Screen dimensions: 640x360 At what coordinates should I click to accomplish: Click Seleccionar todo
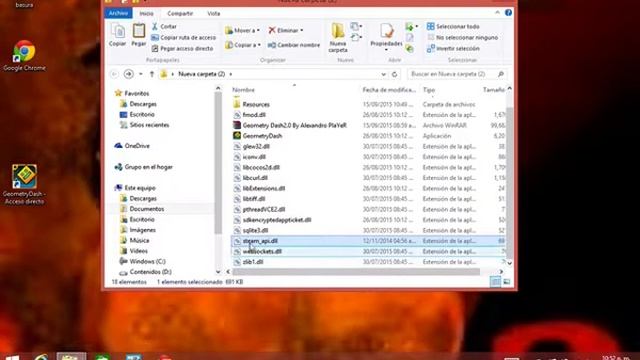(453, 27)
